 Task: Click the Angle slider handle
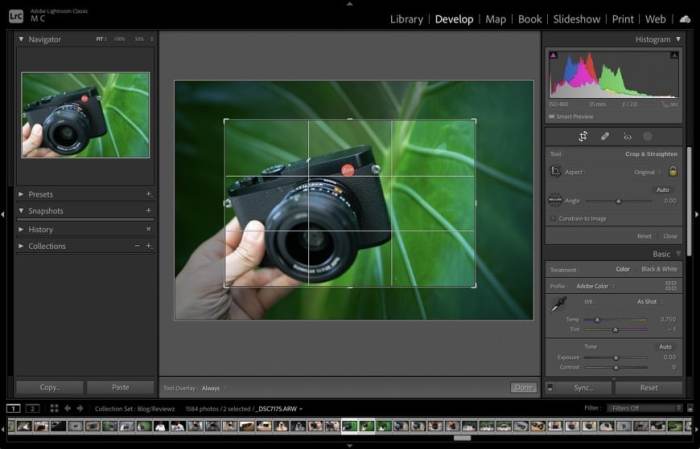(x=619, y=201)
